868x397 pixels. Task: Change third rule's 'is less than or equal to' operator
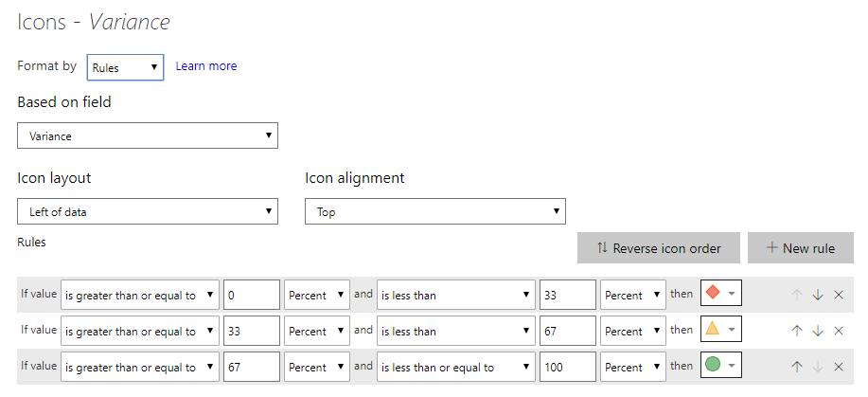point(456,367)
